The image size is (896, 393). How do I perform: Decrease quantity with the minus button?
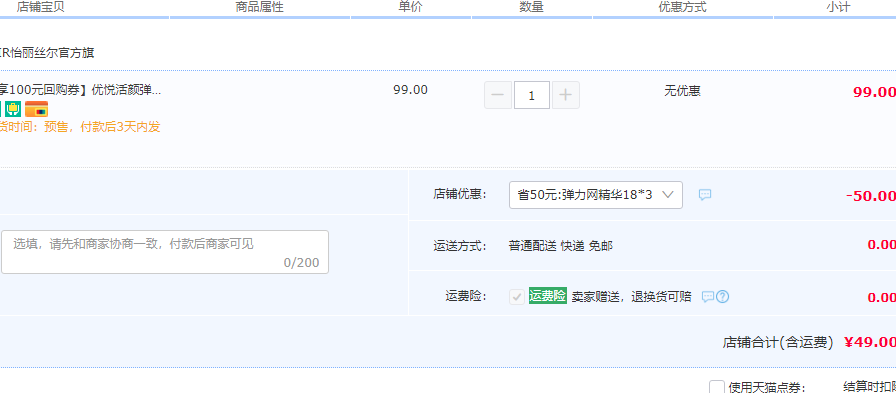[498, 95]
